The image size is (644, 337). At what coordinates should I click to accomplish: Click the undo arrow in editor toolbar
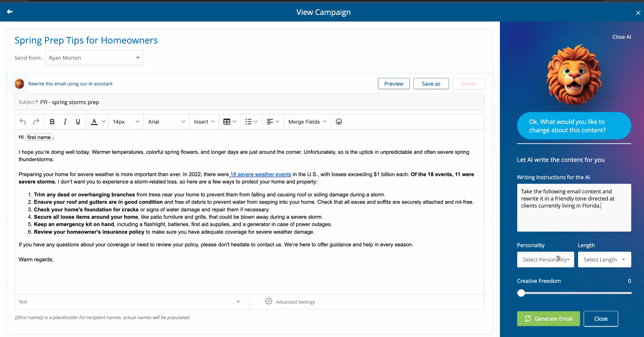(23, 122)
